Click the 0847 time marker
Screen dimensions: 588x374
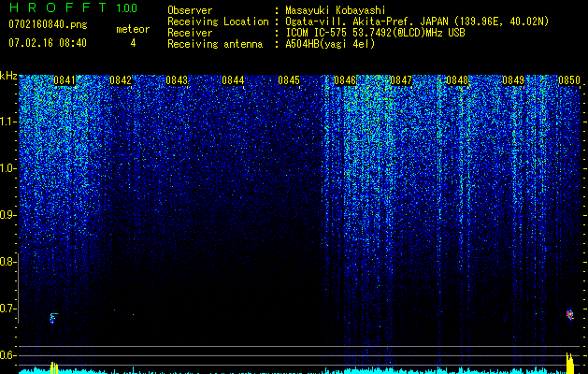tap(401, 80)
